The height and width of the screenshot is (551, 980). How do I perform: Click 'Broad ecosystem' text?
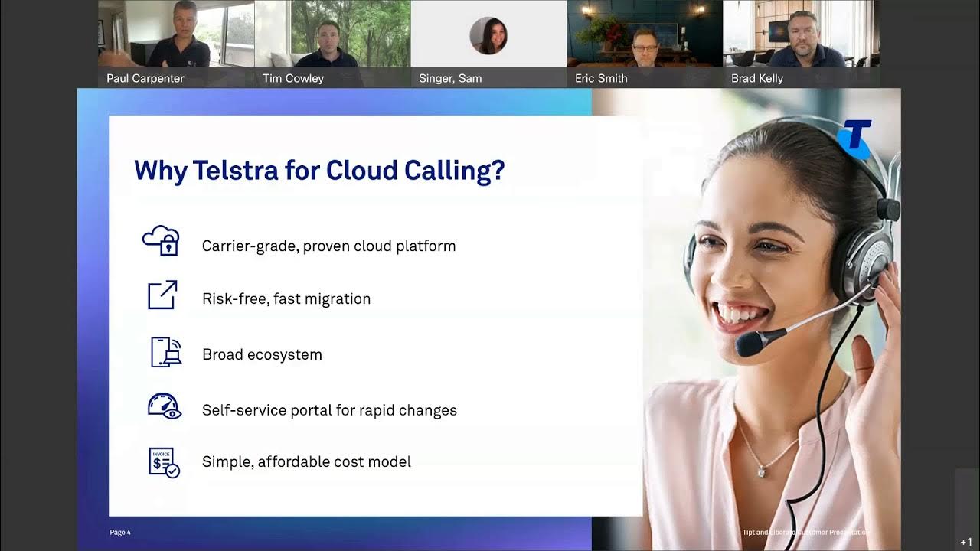[262, 354]
